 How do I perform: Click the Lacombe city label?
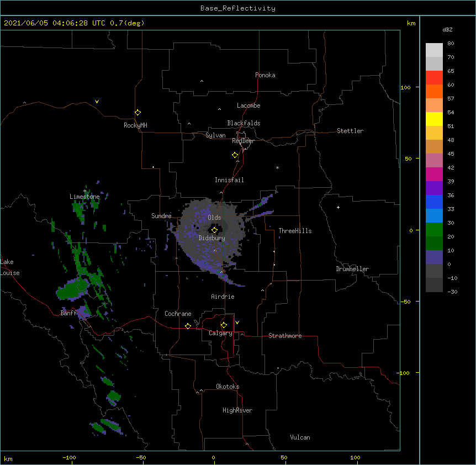point(248,105)
